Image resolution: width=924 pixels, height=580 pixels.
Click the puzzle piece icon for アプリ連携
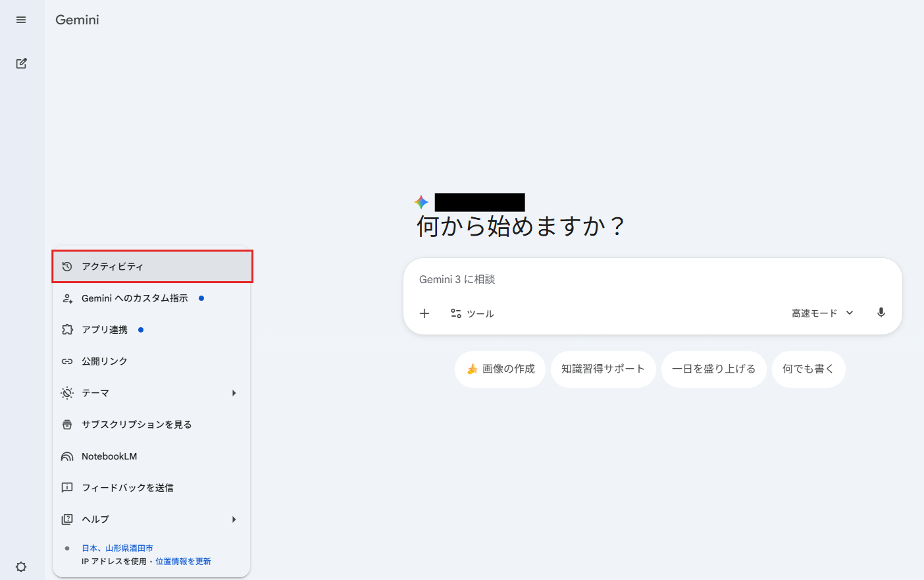pos(67,330)
